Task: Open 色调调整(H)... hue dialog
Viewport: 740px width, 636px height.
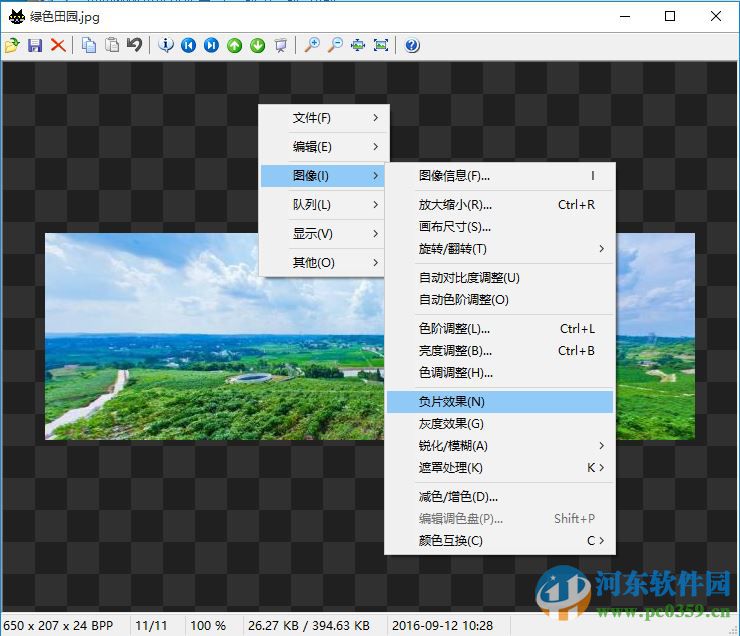Action: [x=500, y=373]
